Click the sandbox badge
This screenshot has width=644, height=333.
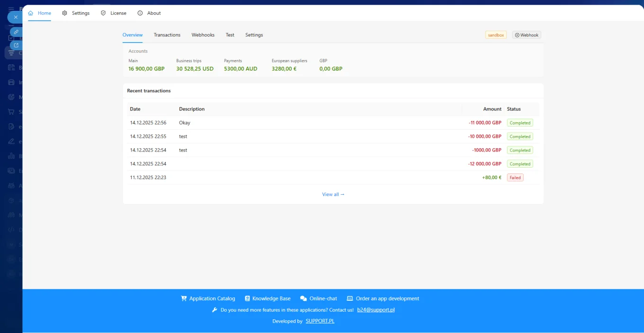[x=495, y=35]
